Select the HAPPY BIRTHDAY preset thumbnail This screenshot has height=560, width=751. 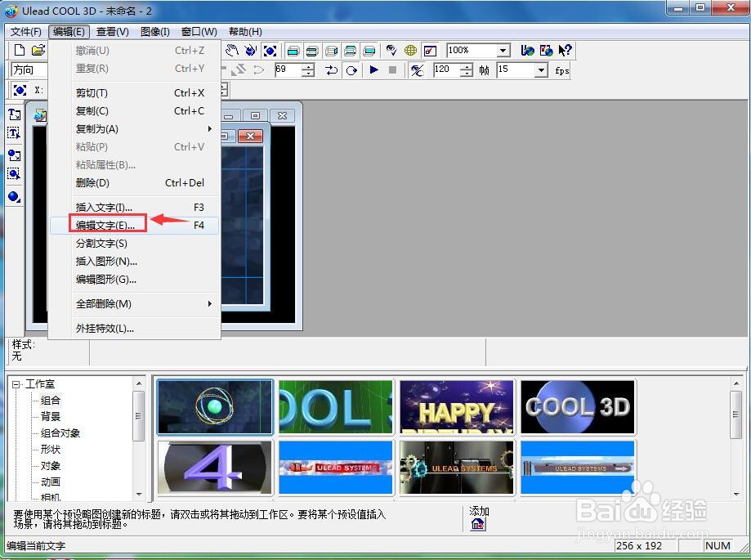(457, 406)
